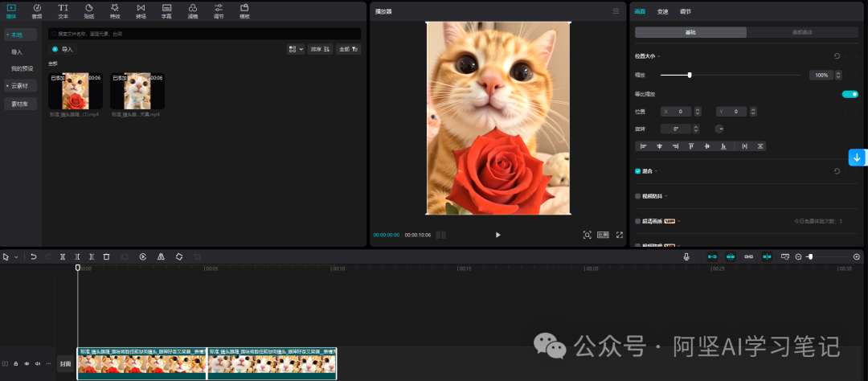
Task: Click the microphone record voiceover icon
Action: click(686, 257)
